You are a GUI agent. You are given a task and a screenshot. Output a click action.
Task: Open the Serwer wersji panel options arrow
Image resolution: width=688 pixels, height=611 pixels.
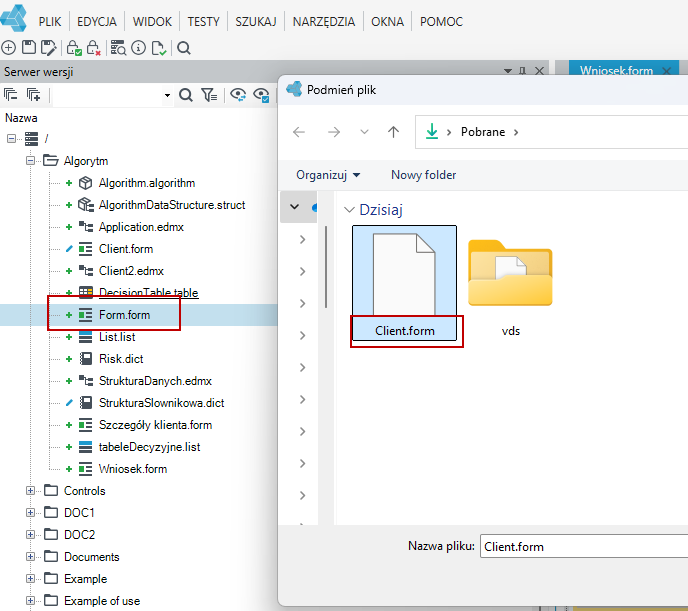(508, 71)
